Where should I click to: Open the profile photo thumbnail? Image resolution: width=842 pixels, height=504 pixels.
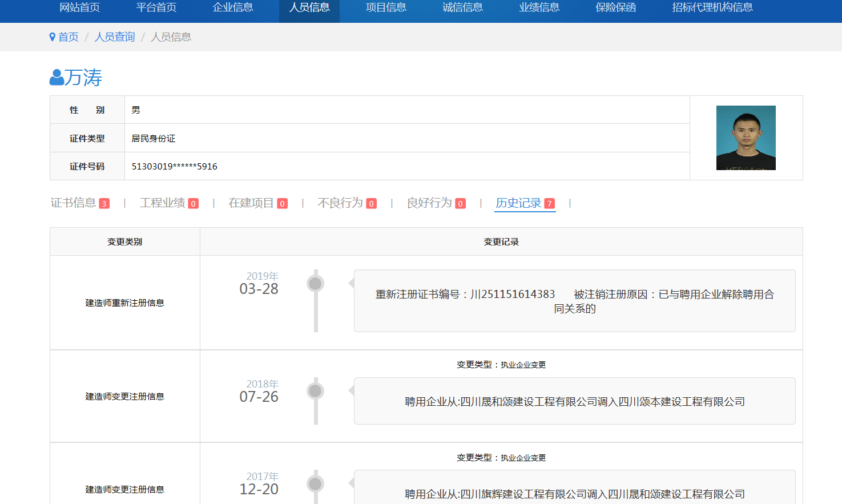746,138
